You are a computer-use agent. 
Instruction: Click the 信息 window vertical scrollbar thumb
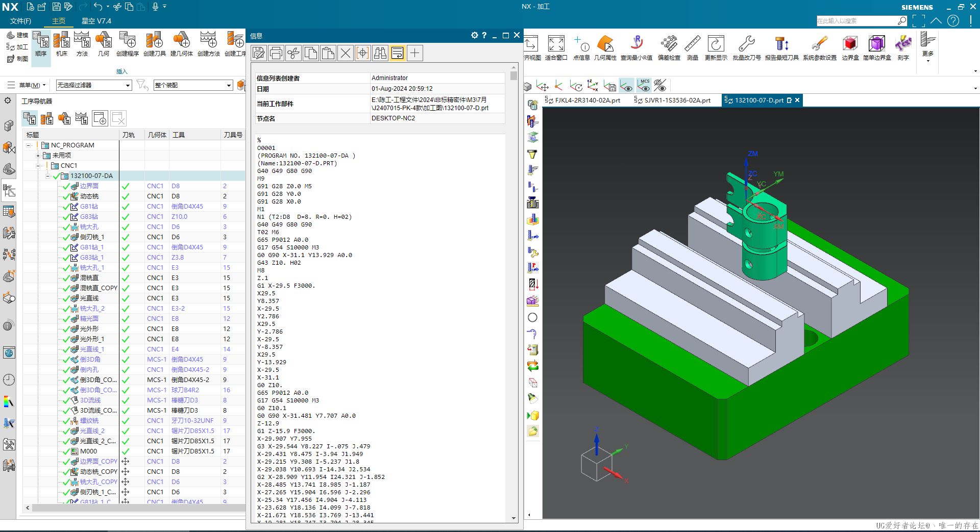point(513,75)
